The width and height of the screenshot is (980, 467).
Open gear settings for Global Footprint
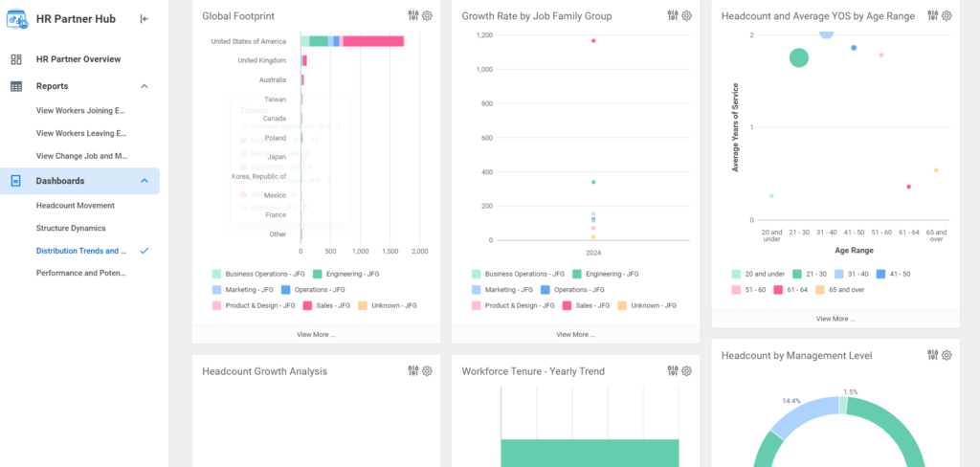pos(427,15)
